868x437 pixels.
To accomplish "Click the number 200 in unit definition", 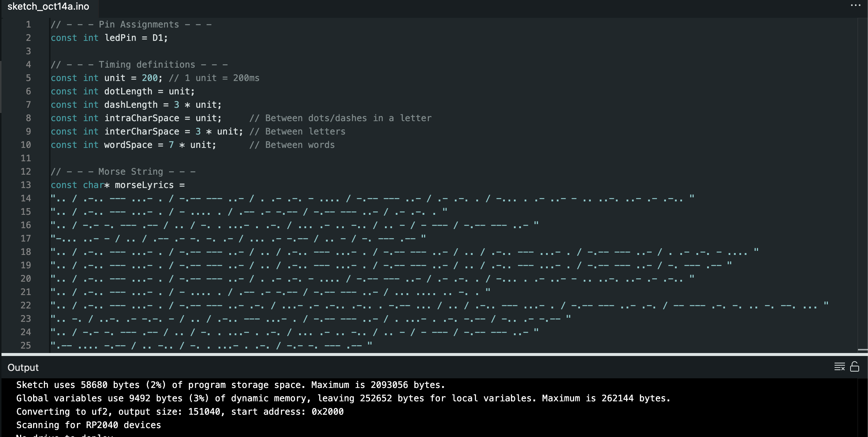I will [x=150, y=78].
